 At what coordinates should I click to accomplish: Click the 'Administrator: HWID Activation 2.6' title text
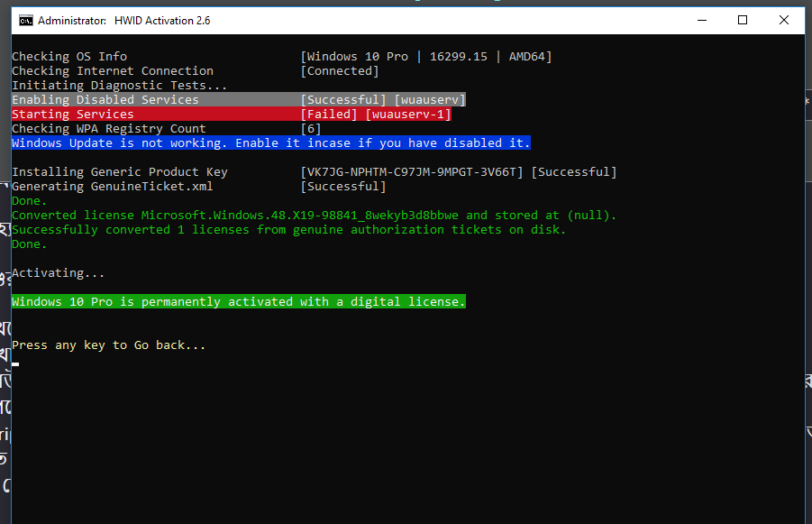click(123, 21)
